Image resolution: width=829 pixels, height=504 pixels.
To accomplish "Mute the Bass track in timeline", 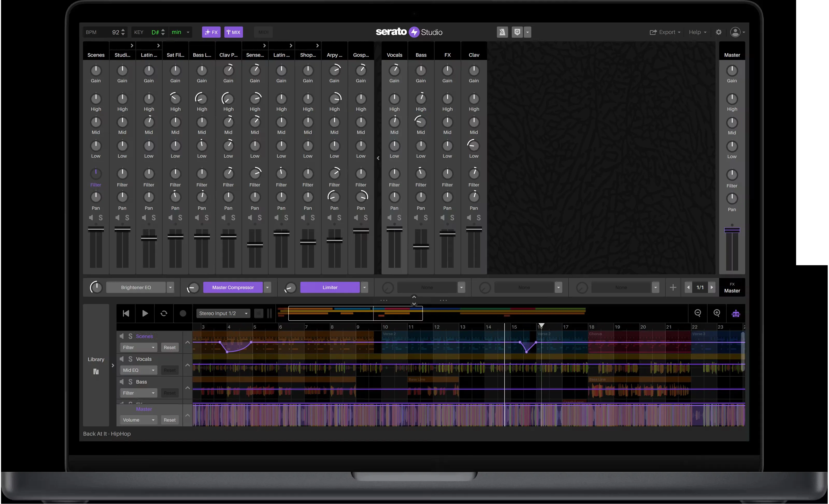I will pos(122,382).
